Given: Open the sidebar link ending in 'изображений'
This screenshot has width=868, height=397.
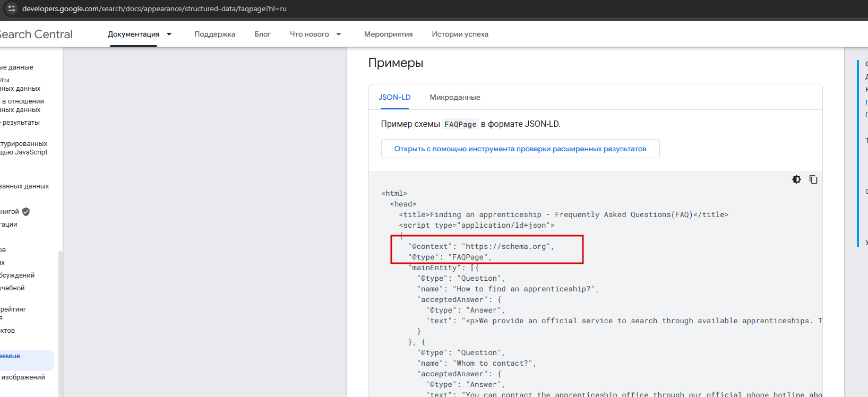Looking at the screenshot, I should pyautogui.click(x=23, y=377).
